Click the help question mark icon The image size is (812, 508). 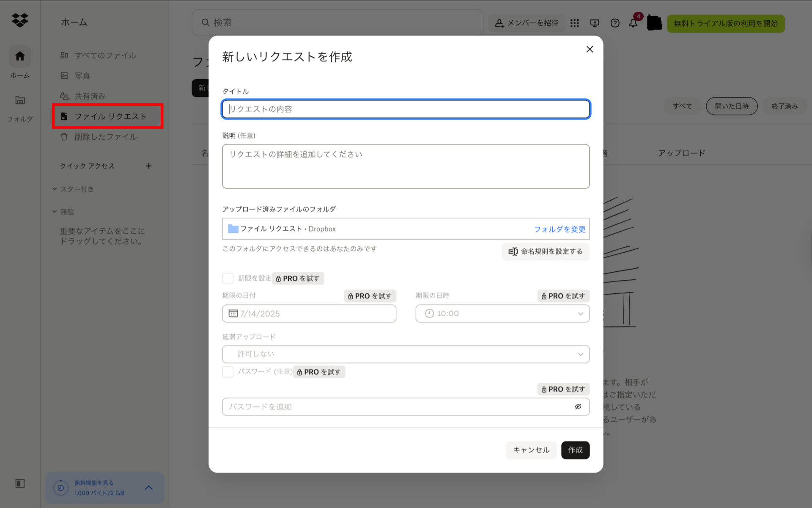614,23
